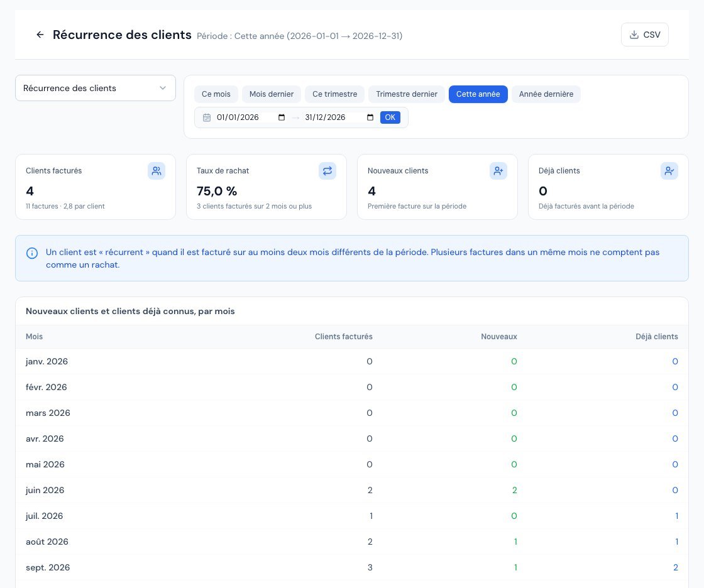Open the start date picker icon
Screen dimensions: 704x588
(x=282, y=117)
